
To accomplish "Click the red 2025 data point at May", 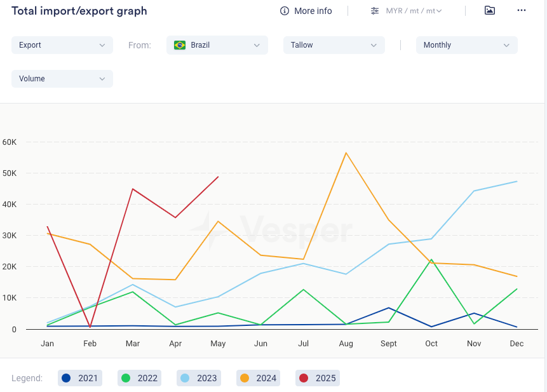I will (218, 177).
